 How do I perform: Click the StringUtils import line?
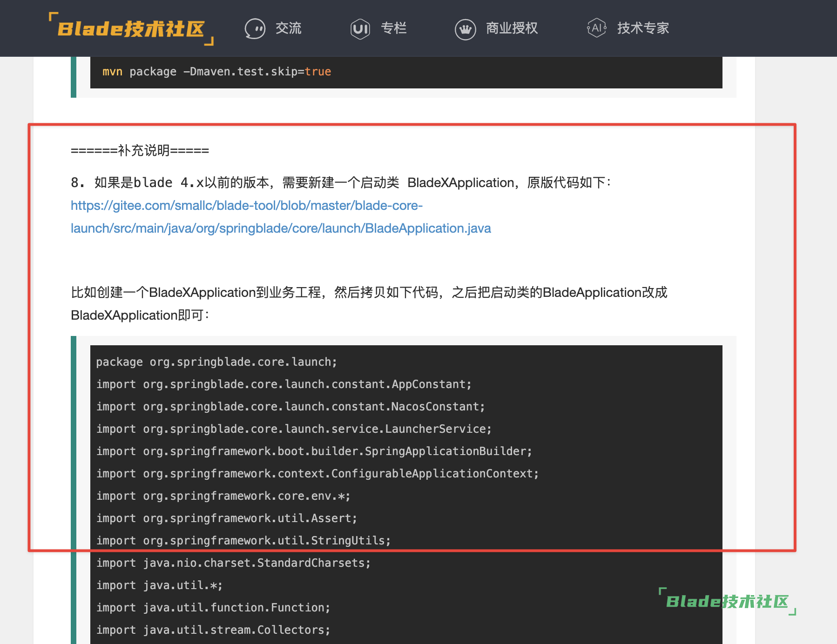pyautogui.click(x=243, y=541)
